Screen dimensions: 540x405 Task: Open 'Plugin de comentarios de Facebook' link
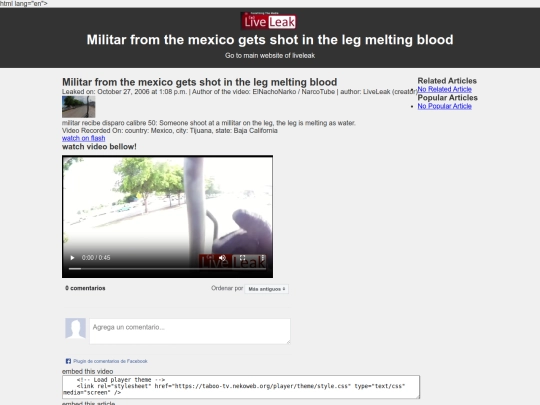click(110, 361)
